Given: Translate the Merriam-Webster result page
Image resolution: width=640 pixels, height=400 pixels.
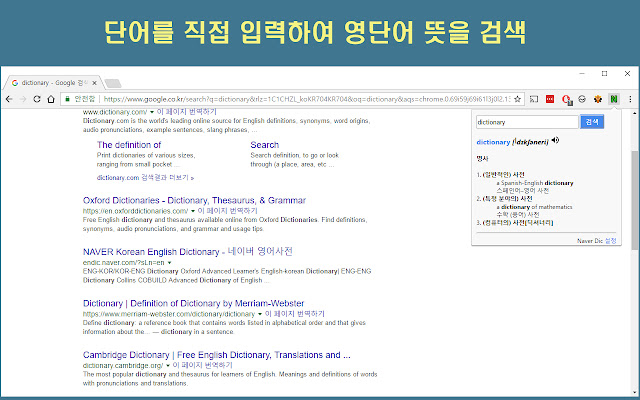Looking at the screenshot, I should tap(295, 313).
